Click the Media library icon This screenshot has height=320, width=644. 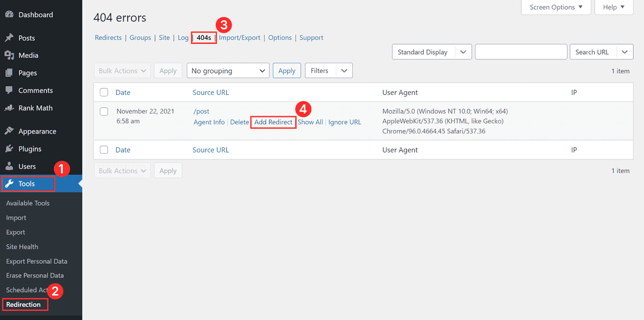pyautogui.click(x=9, y=55)
